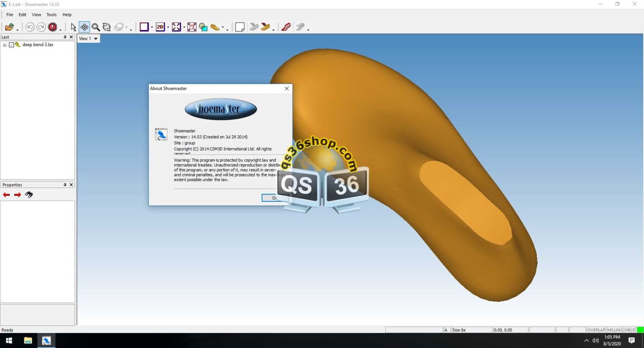The width and height of the screenshot is (644, 348).
Task: Click the grayed last with check icon
Action: (x=300, y=27)
